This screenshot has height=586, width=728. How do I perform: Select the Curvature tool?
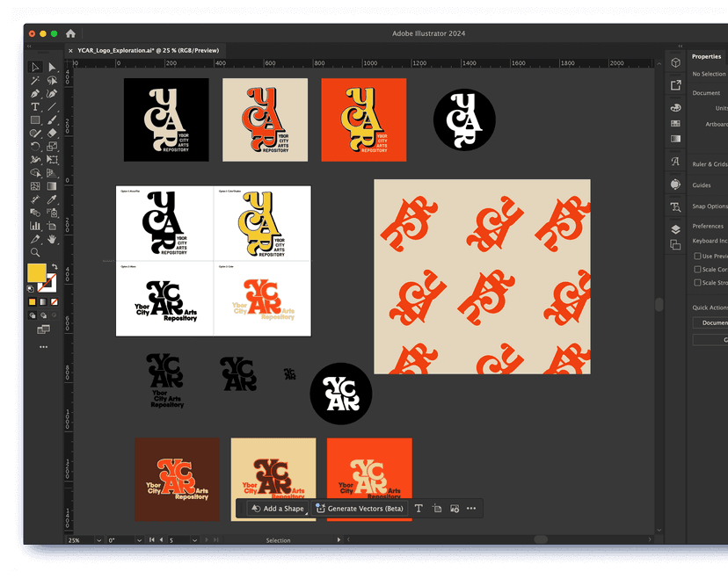52,94
